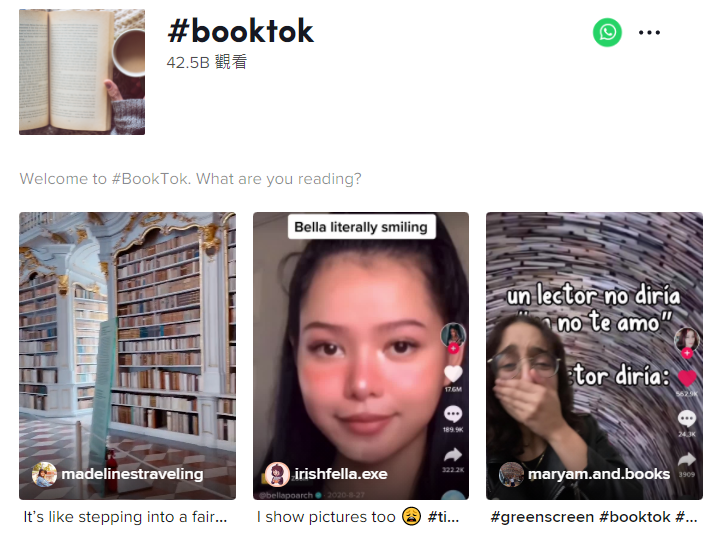
Task: Open comments bubble on Bella smiling video
Action: coord(453,414)
